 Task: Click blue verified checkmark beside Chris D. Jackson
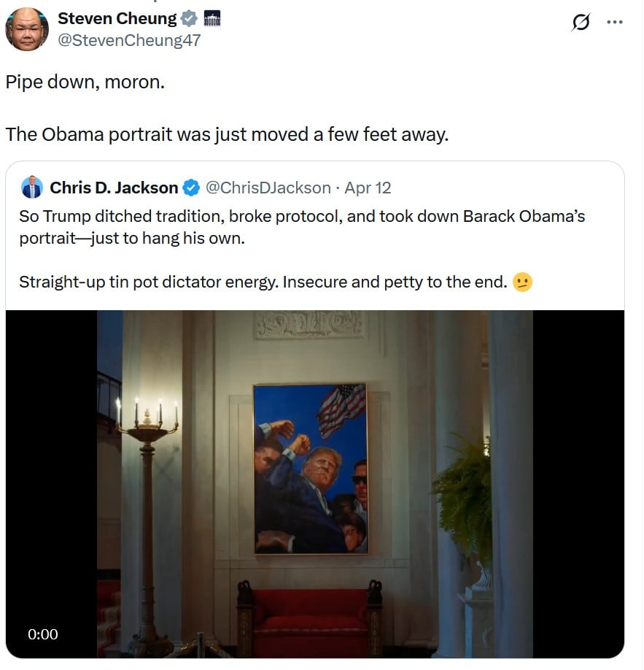[x=190, y=188]
